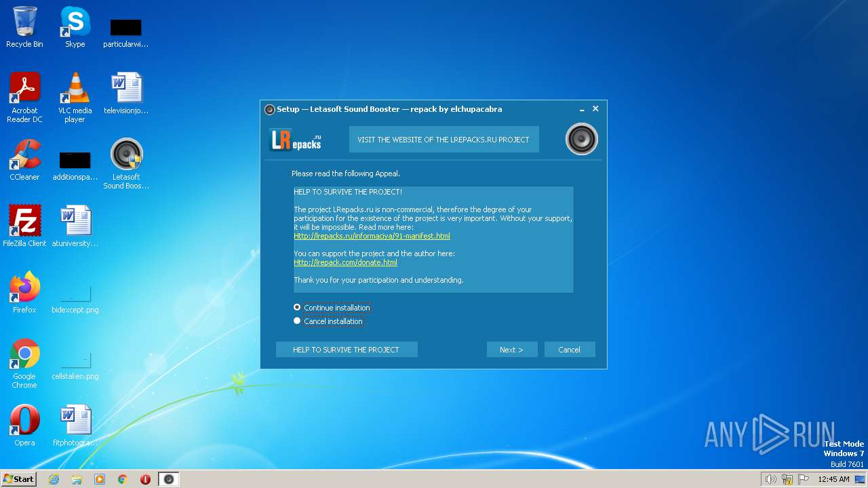
Task: Open the cellstaken.png image file
Action: (75, 365)
